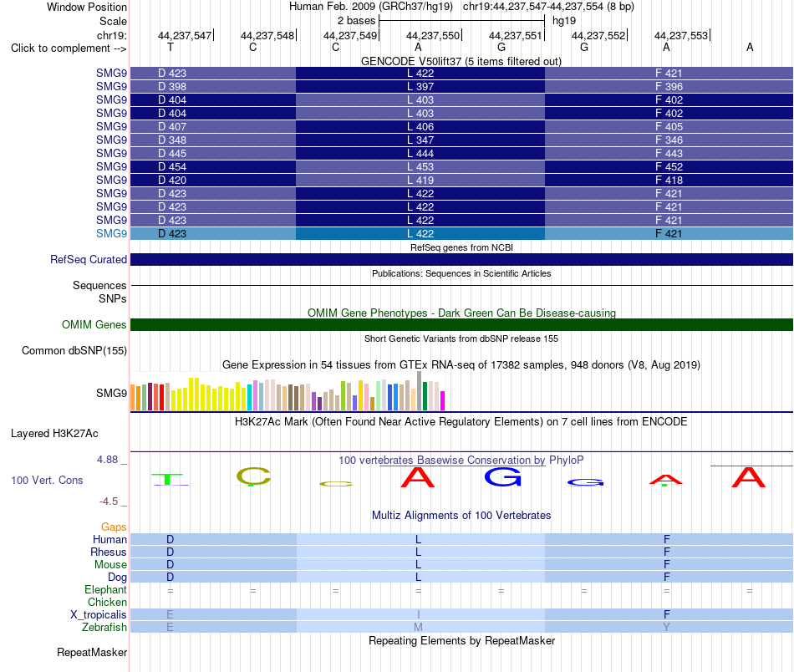Click the orange "Gaps" label
This screenshot has height=672, width=794.
coord(114,527)
